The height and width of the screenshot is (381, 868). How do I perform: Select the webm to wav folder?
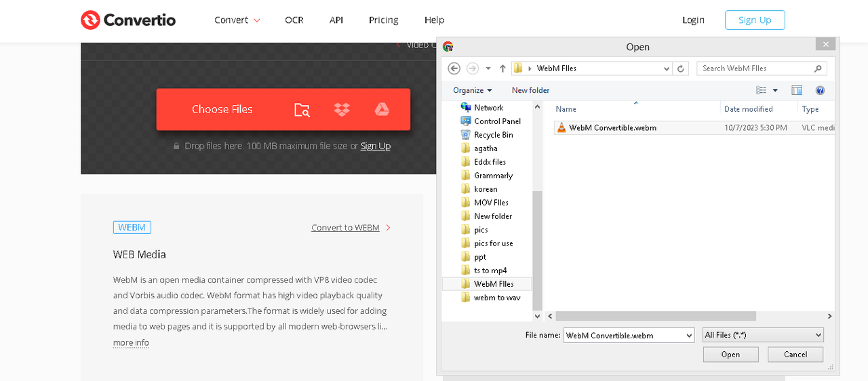[497, 297]
